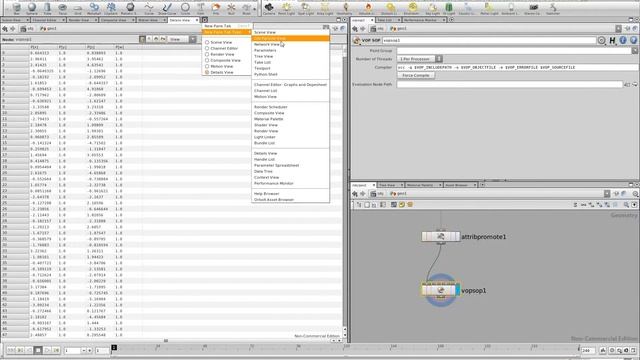This screenshot has width=640, height=360.
Task: Select the Tube shelf tool
Action: pos(47,8)
